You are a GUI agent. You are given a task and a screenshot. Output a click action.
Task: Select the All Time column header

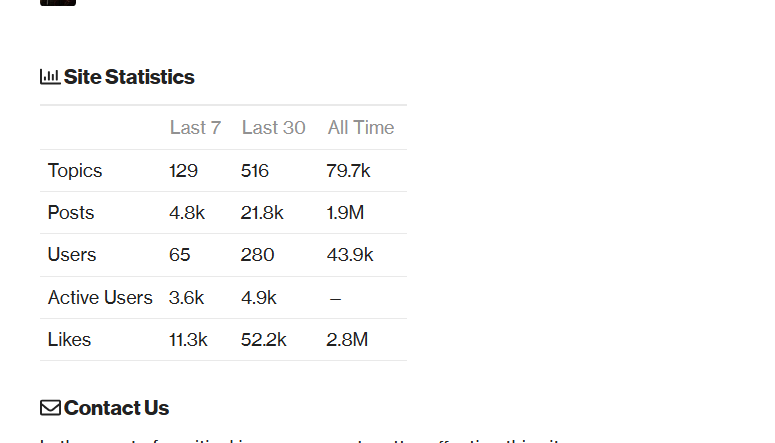coord(360,127)
